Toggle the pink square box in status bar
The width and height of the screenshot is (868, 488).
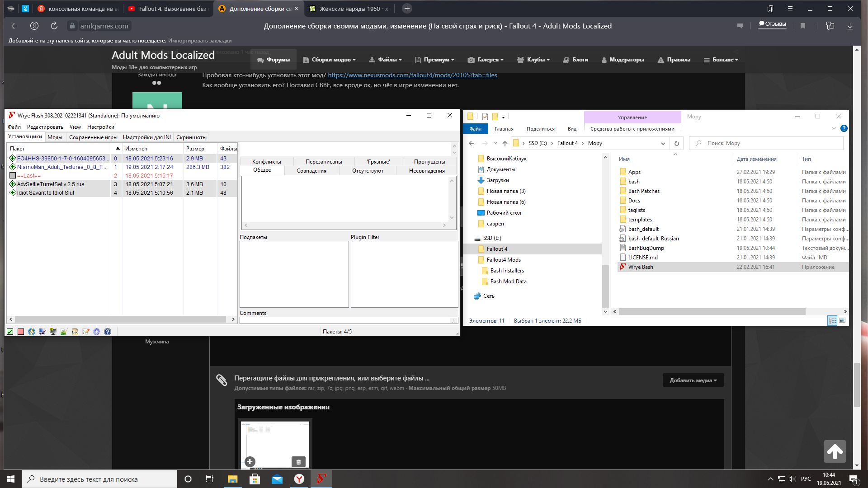21,332
